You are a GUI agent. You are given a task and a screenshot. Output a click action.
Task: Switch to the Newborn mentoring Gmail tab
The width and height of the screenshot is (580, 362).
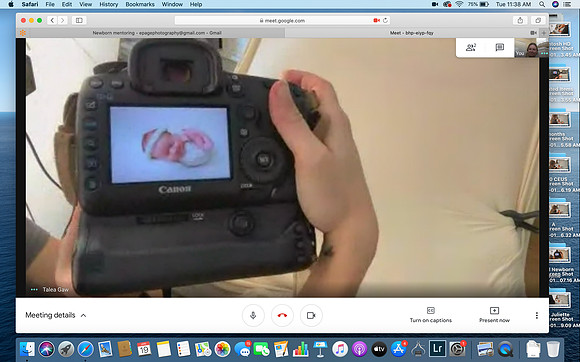pos(157,33)
